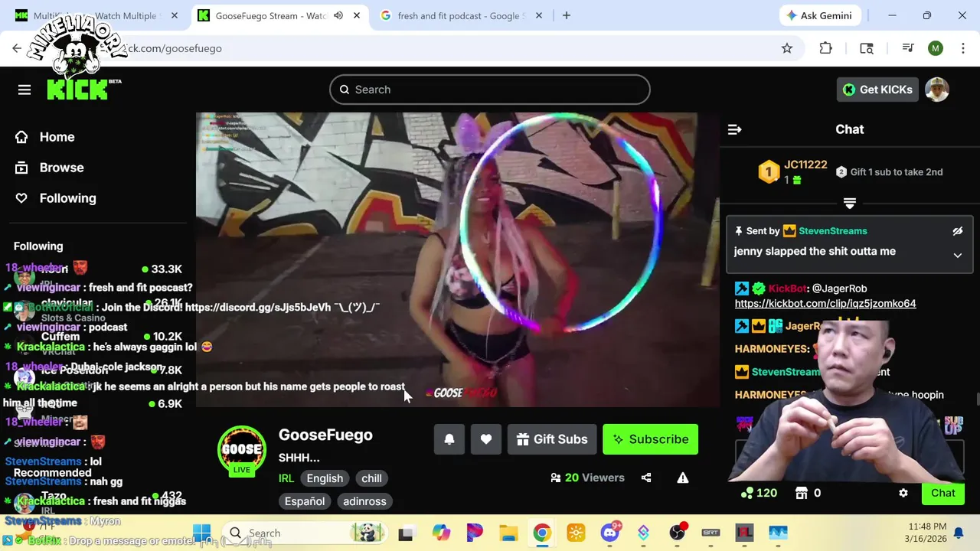Go back using browser back arrow
The height and width of the screenshot is (551, 980).
[17, 48]
